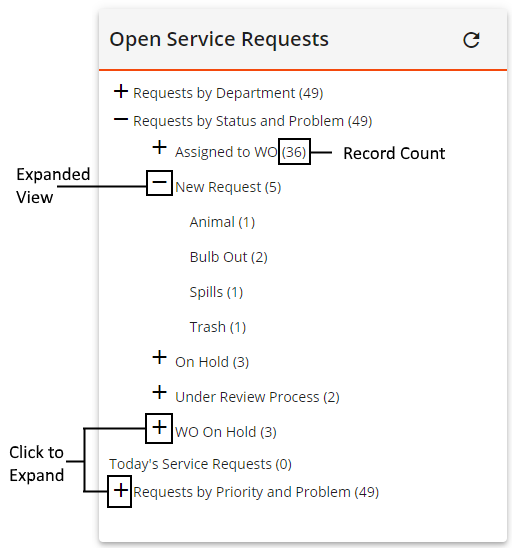Expand the On Hold group
The height and width of the screenshot is (549, 514).
click(x=159, y=357)
